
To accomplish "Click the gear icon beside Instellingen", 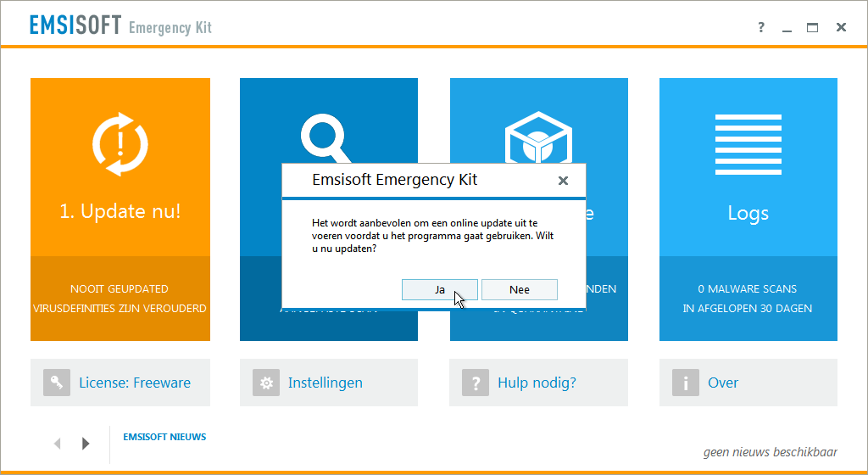I will click(x=266, y=383).
